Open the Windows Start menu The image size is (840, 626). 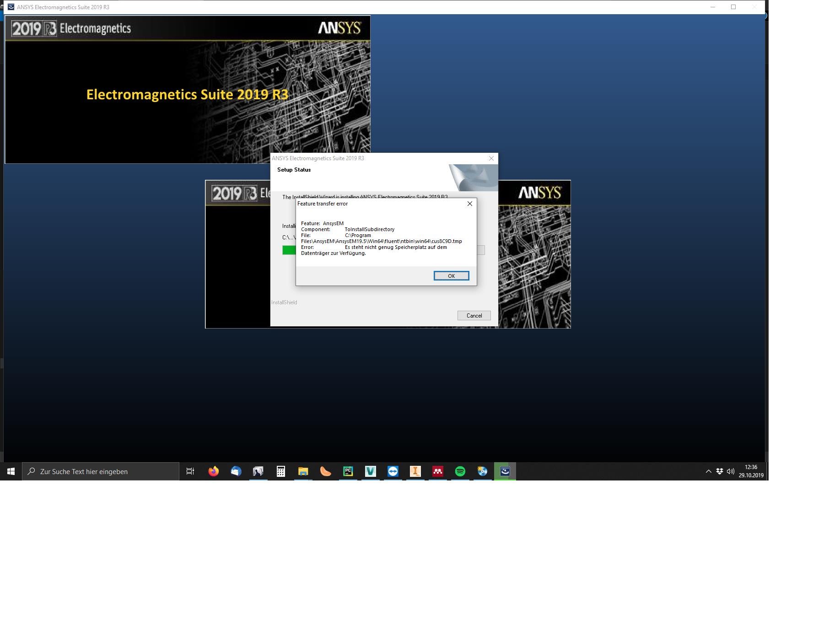11,471
